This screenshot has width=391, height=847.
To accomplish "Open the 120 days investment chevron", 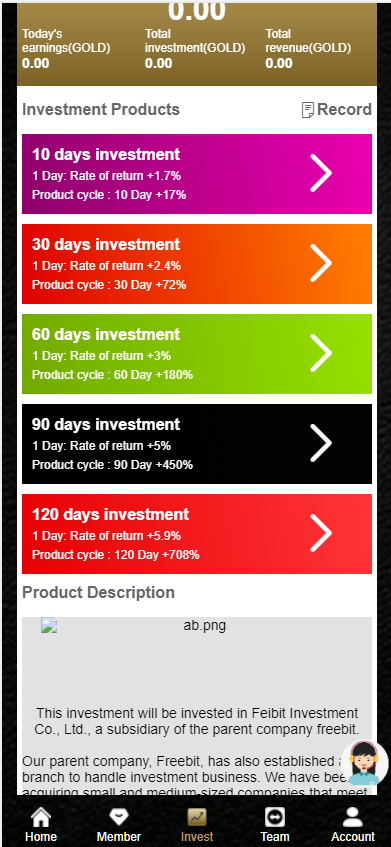I will (x=321, y=533).
